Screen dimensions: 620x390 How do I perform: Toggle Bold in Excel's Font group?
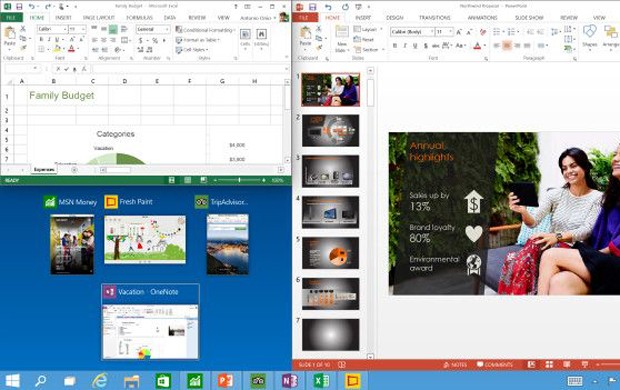click(x=41, y=40)
